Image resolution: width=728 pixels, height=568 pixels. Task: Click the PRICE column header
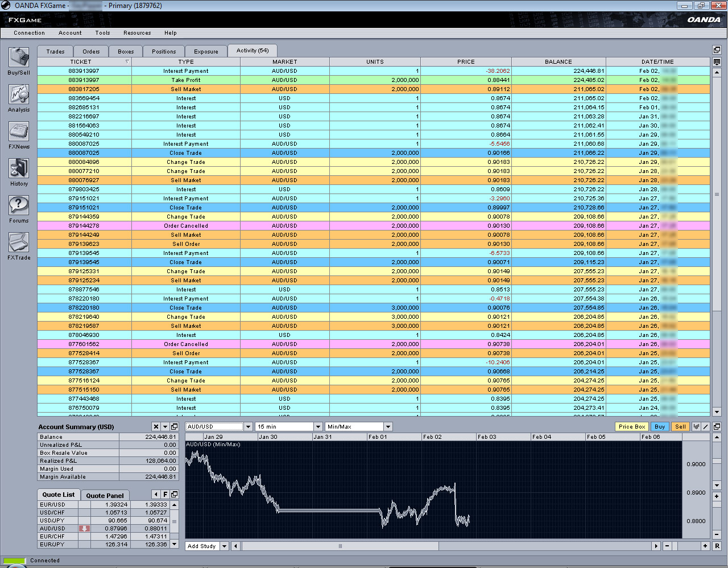coord(466,61)
